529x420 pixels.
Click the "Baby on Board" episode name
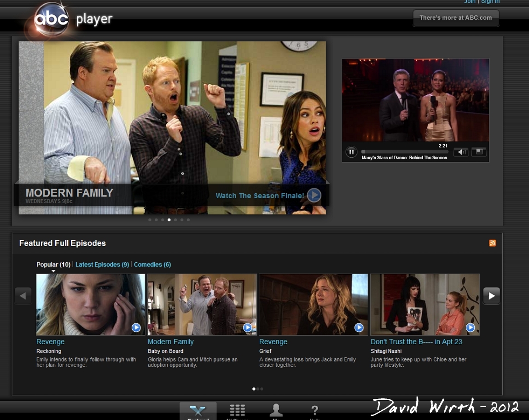pos(165,351)
